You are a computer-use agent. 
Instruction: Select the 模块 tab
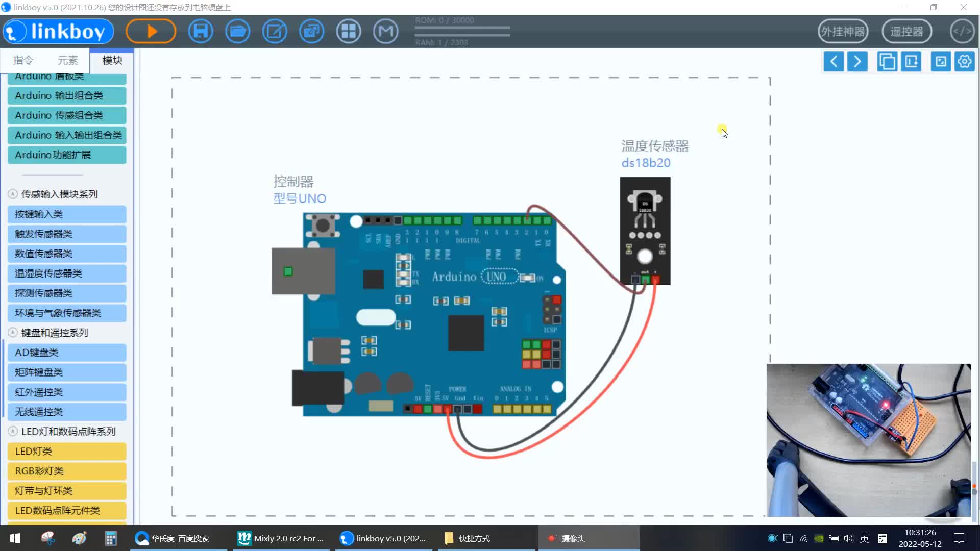[x=112, y=61]
